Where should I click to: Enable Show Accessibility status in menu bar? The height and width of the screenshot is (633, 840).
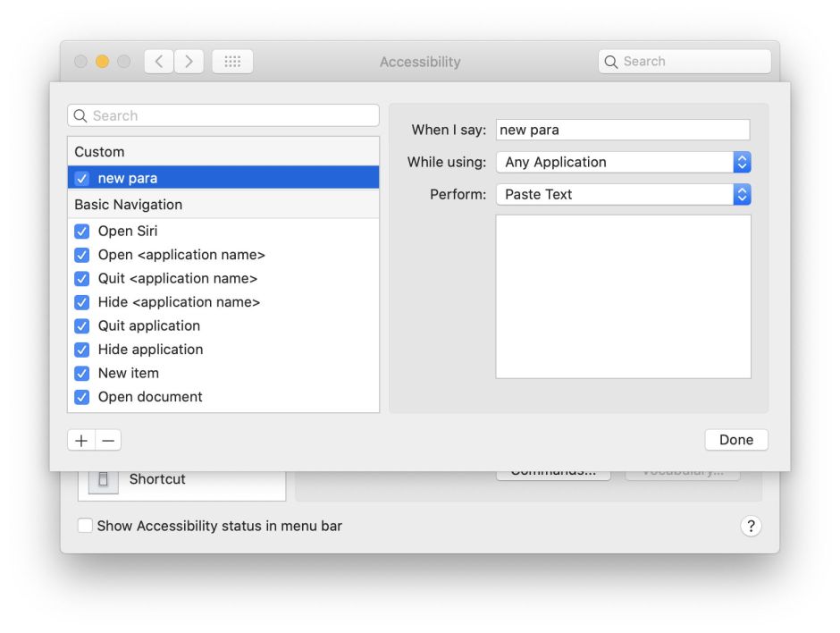click(85, 526)
